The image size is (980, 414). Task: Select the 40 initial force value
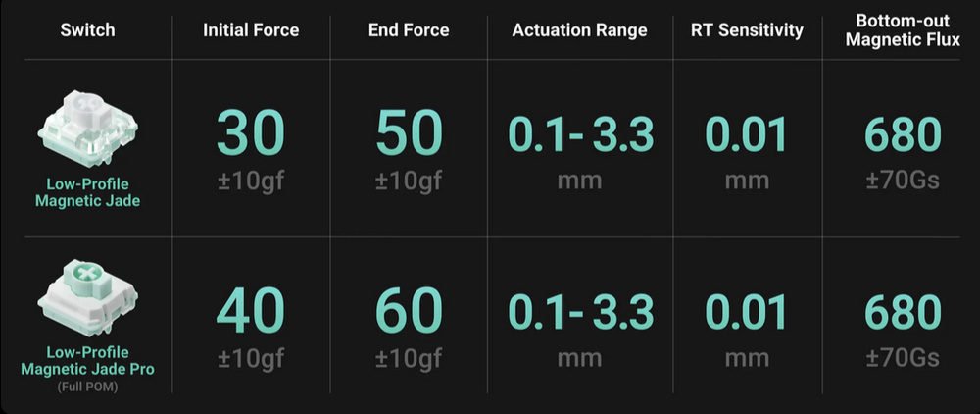251,311
